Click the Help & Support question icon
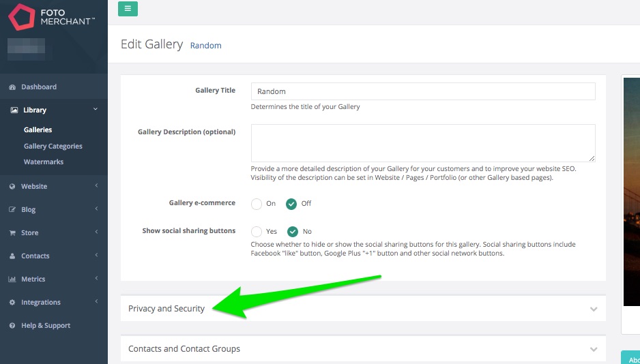 tap(12, 326)
